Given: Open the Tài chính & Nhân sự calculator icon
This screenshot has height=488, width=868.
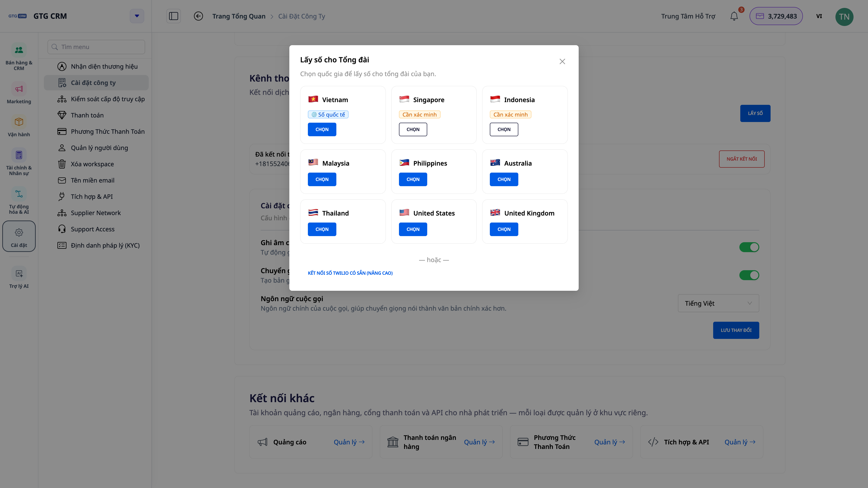Looking at the screenshot, I should pos(19,155).
